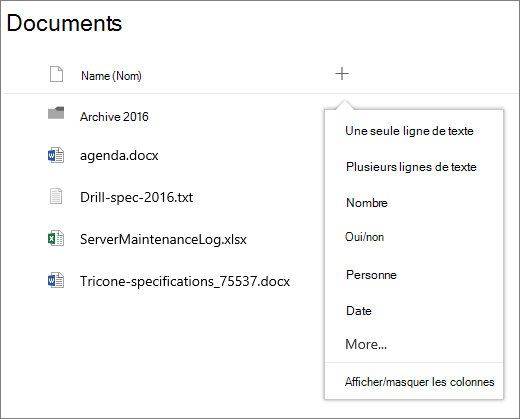Open the Archive 2016 folder
This screenshot has width=520, height=419.
(114, 117)
